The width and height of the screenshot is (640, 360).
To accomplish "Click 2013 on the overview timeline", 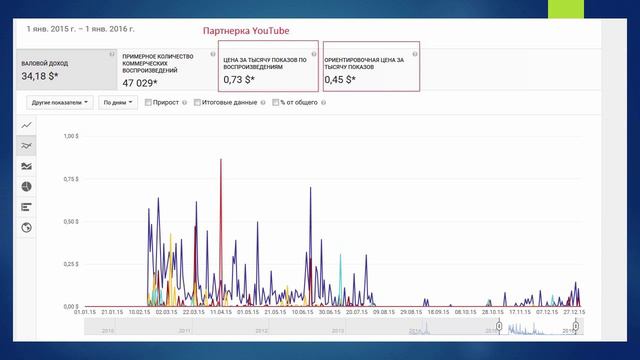I will (338, 331).
